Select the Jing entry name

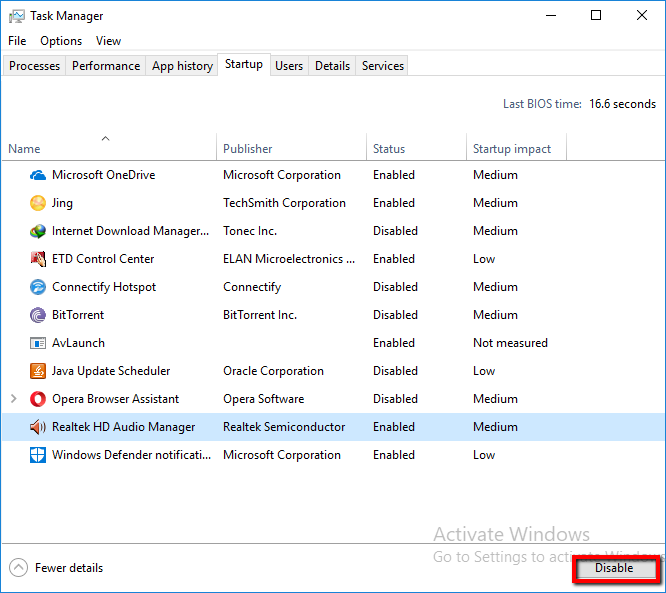[62, 203]
